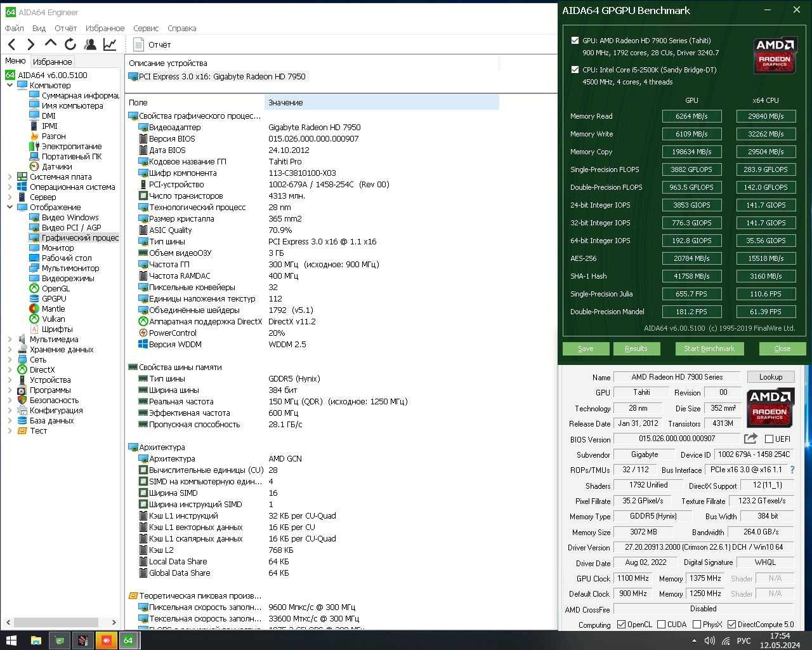This screenshot has width=812, height=650.
Task: Expand the Сервер tree node
Action: [10, 197]
